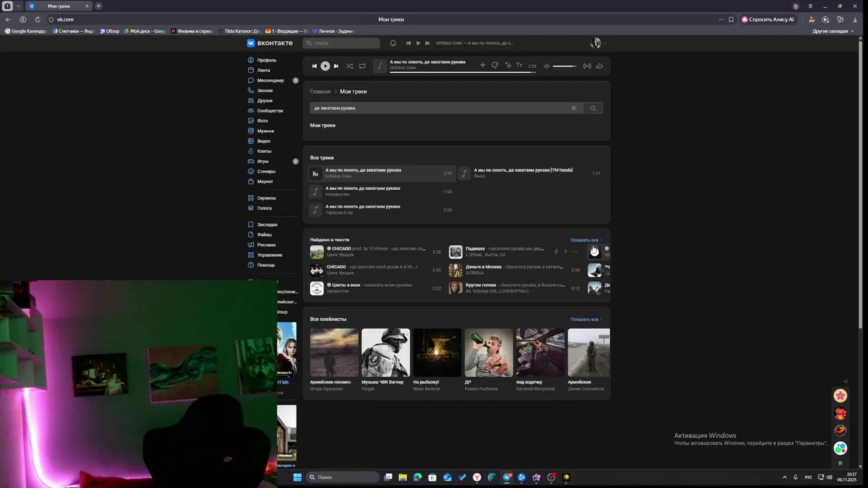This screenshot has height=488, width=868.
Task: Add Падишах track with its plus icon
Action: coord(566,251)
